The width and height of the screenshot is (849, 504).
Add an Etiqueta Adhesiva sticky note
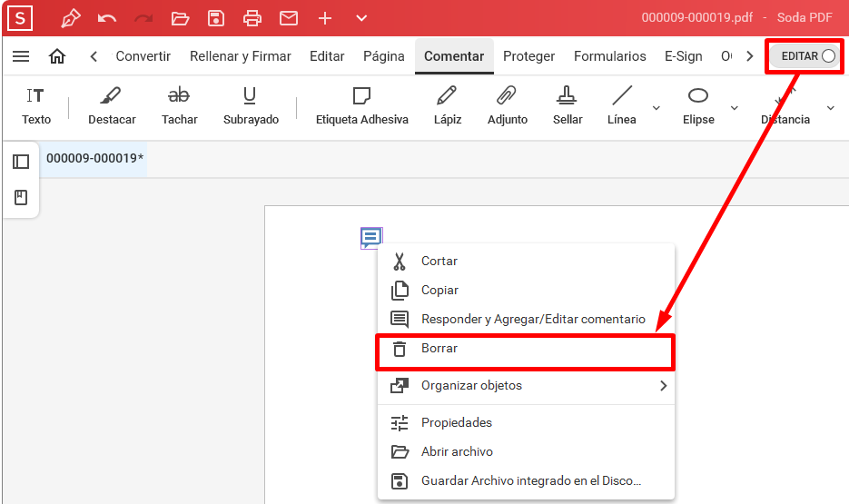361,106
